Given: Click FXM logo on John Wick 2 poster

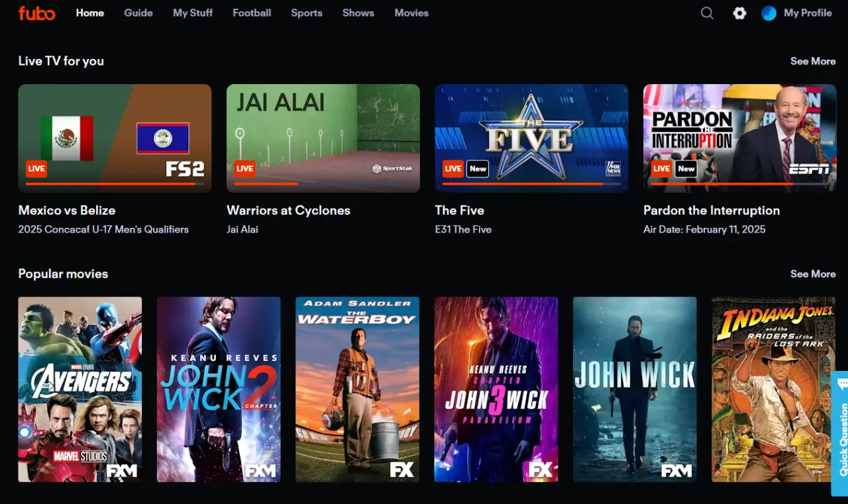Looking at the screenshot, I should coord(260,471).
